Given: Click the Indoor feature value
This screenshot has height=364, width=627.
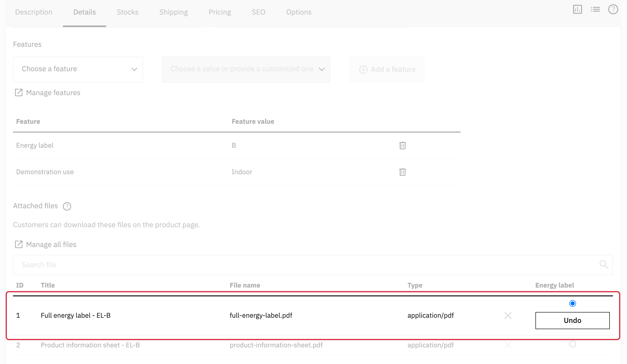Looking at the screenshot, I should [x=242, y=172].
